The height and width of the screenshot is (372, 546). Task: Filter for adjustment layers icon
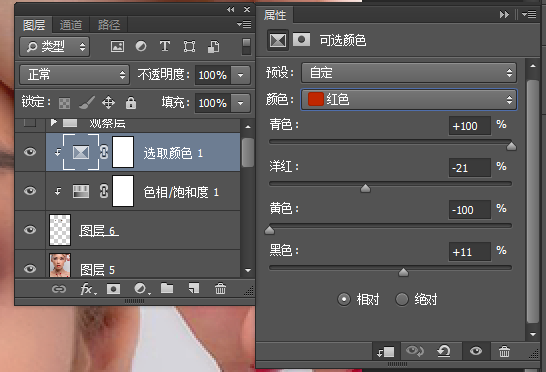point(141,46)
